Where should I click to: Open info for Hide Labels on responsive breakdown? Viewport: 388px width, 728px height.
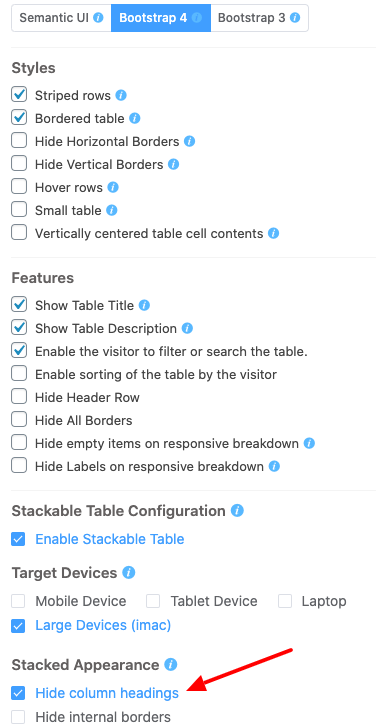pyautogui.click(x=274, y=466)
